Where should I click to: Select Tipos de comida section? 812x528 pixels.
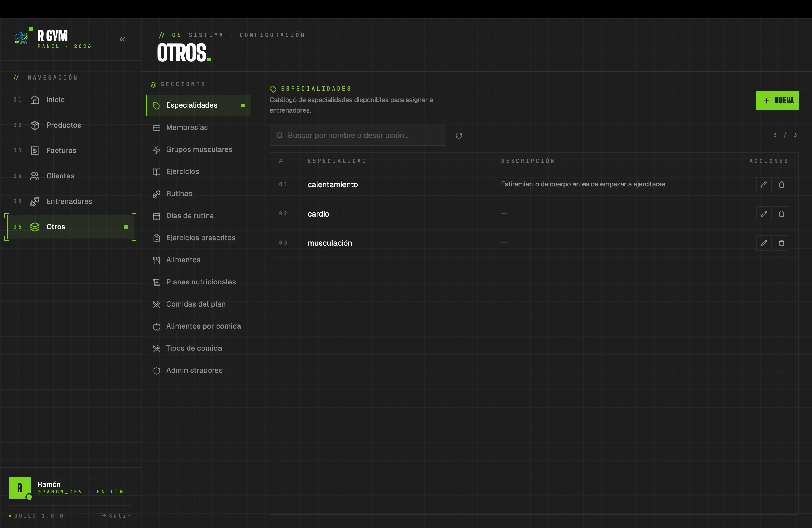pos(199,348)
